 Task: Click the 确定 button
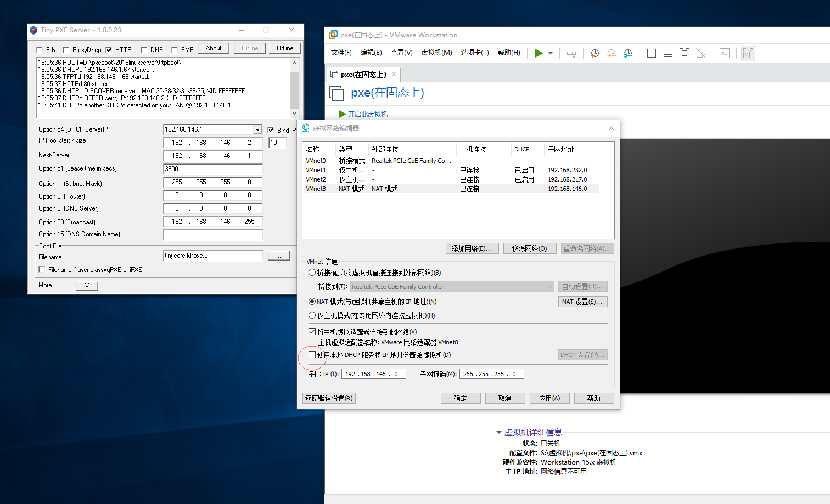tap(461, 398)
